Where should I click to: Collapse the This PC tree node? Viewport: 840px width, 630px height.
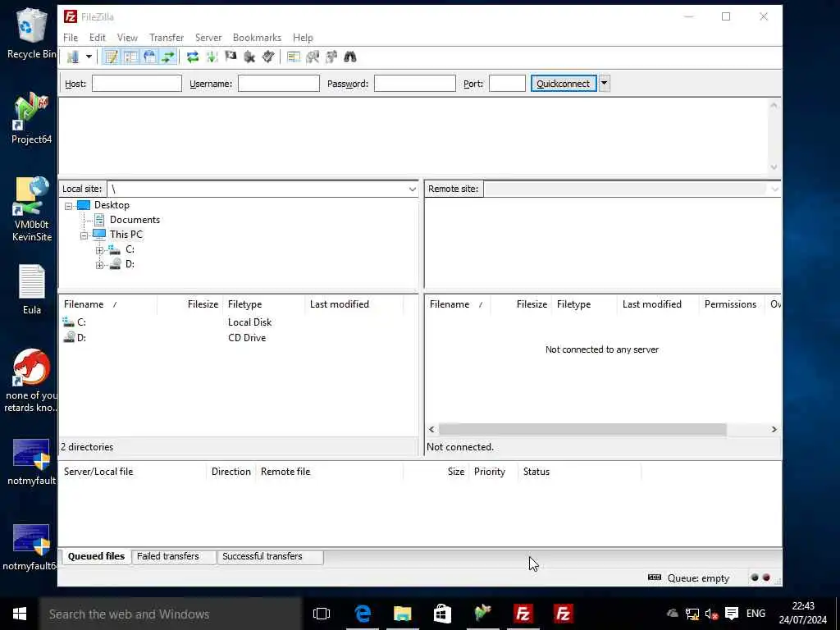pos(84,235)
